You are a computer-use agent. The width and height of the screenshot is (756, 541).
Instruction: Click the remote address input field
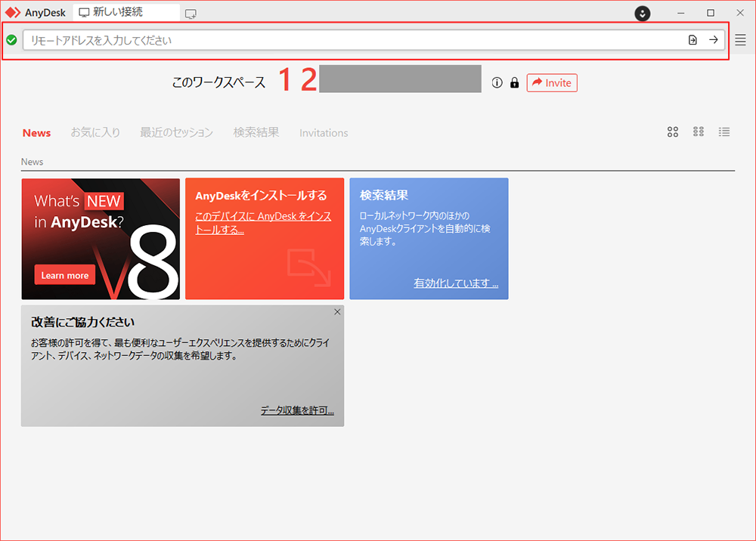[348, 40]
